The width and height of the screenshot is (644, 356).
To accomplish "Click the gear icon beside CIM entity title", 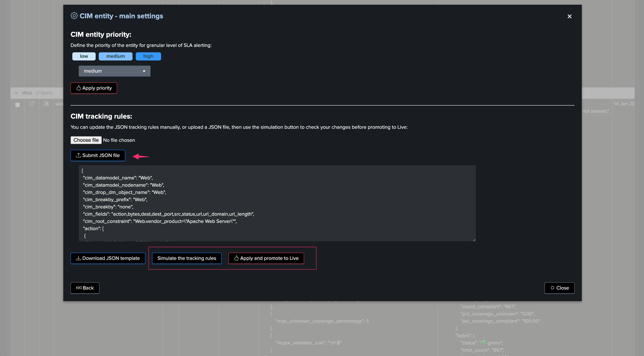I will point(74,16).
